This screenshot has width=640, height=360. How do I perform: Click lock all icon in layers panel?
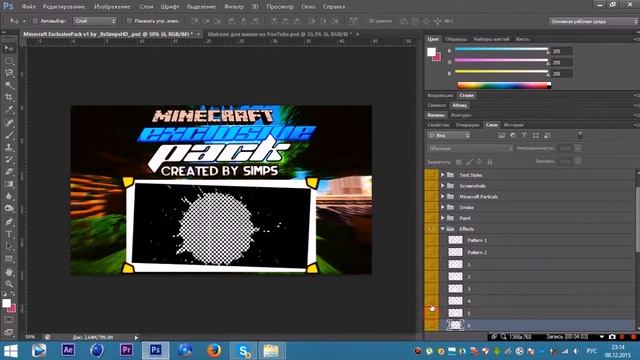[x=490, y=162]
